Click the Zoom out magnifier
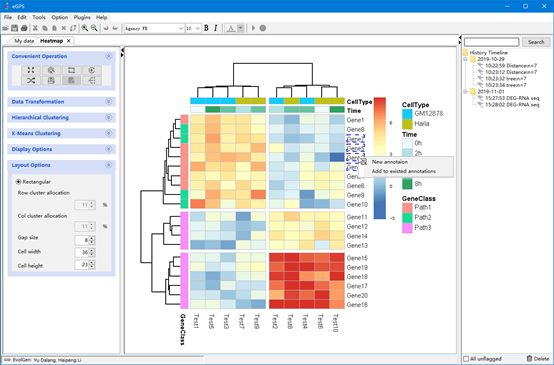The image size is (554, 365). (94, 28)
